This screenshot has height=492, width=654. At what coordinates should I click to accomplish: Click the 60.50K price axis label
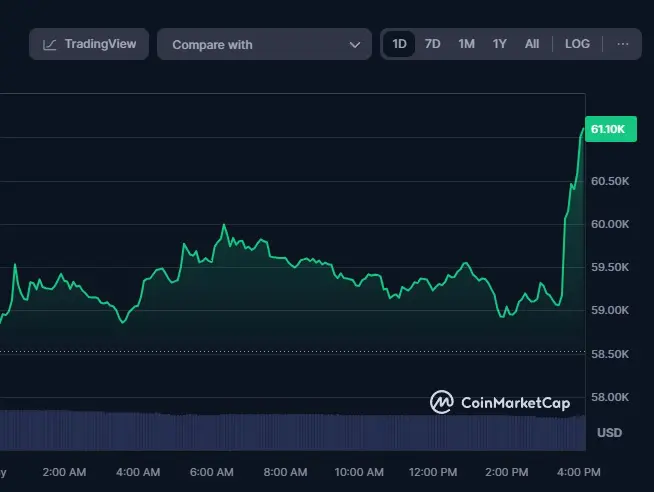(x=610, y=181)
